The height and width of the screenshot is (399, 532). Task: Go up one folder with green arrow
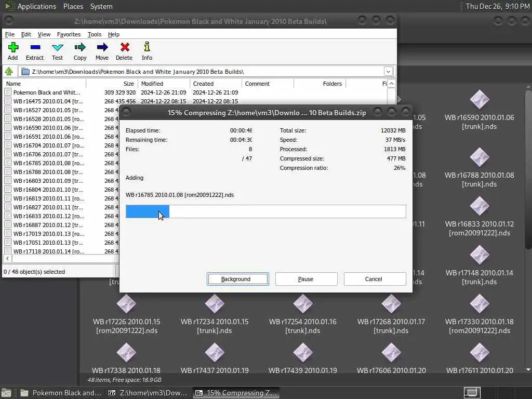(9, 72)
